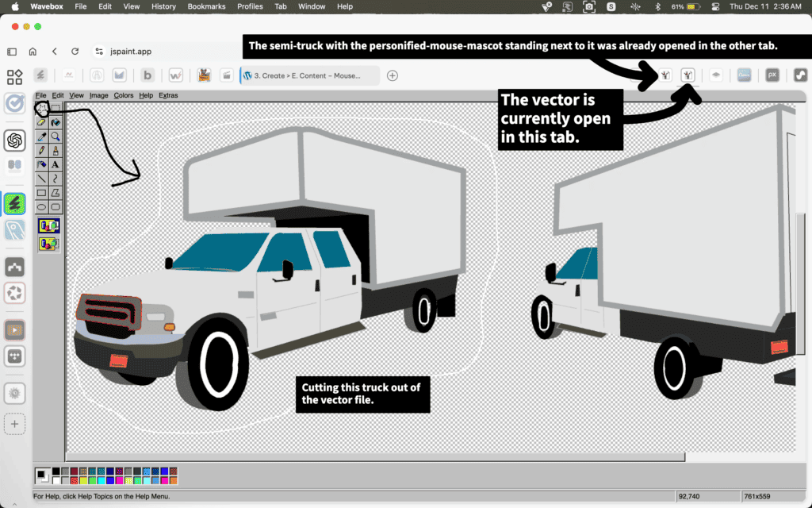812x508 pixels.
Task: Select the Ellipse shape tool
Action: (x=41, y=206)
